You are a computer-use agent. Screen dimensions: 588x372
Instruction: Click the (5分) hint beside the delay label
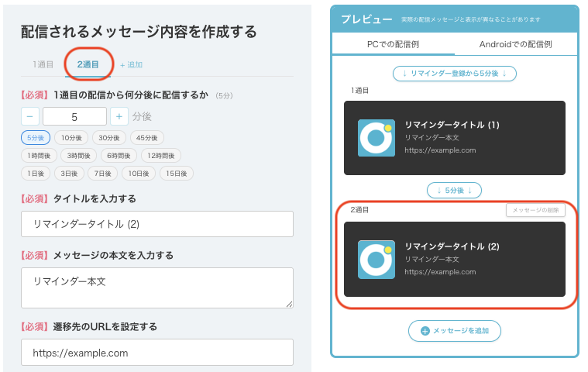(x=224, y=95)
